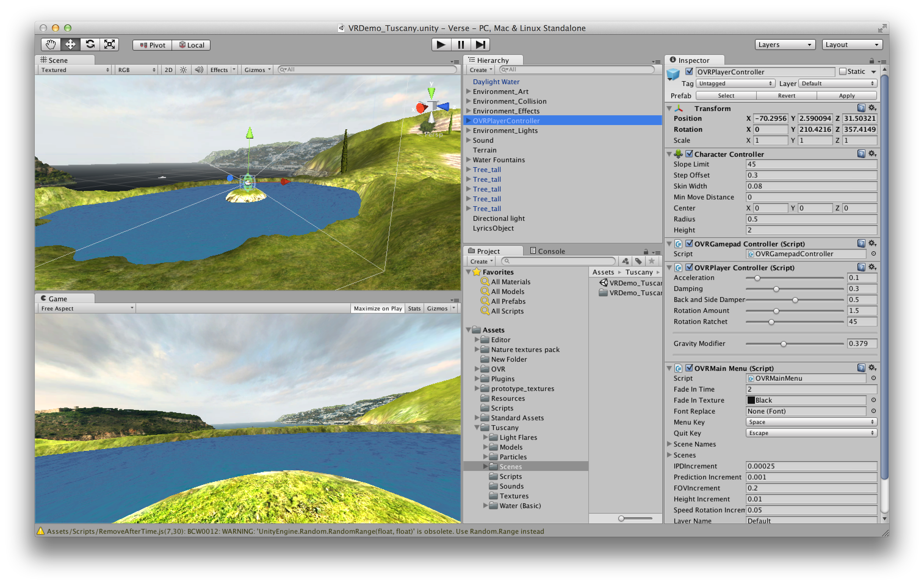
Task: Expand Environment_Art in Hierarchy
Action: click(468, 91)
